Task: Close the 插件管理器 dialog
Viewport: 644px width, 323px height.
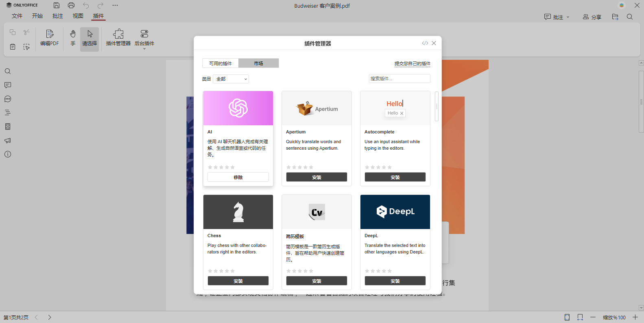Action: pyautogui.click(x=434, y=43)
